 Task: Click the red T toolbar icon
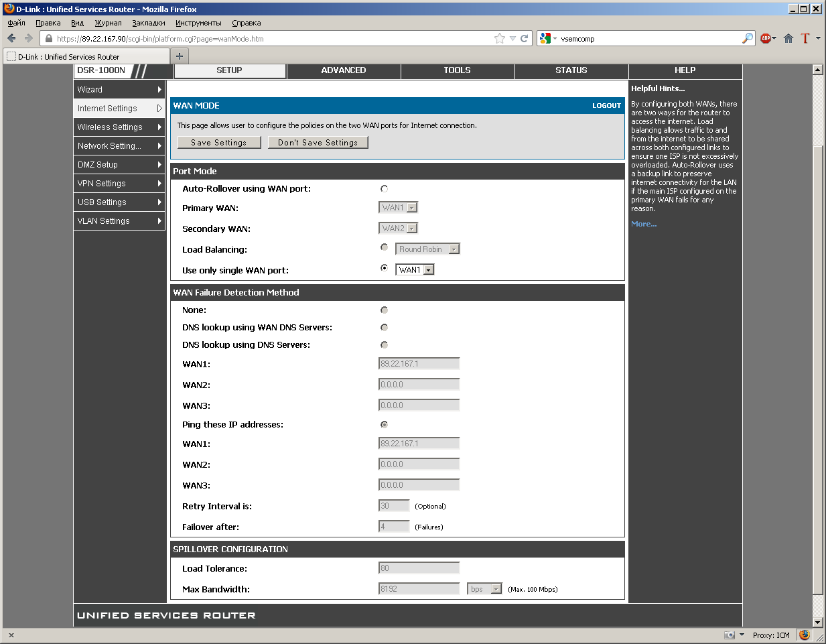805,38
